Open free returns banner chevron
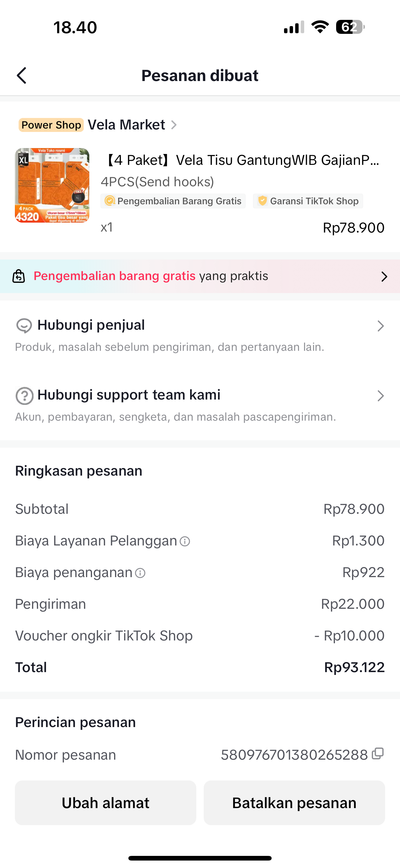 pyautogui.click(x=384, y=277)
